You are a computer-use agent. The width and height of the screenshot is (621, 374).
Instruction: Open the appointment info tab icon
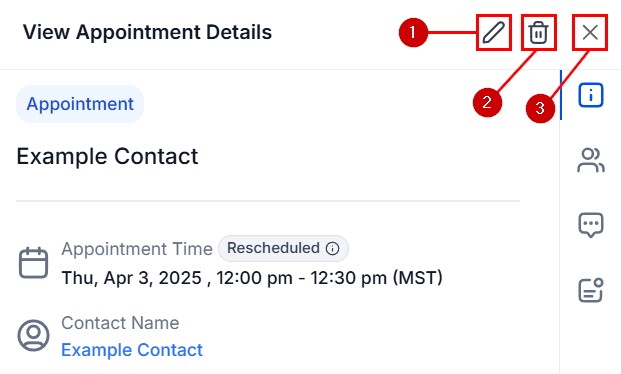click(x=591, y=95)
